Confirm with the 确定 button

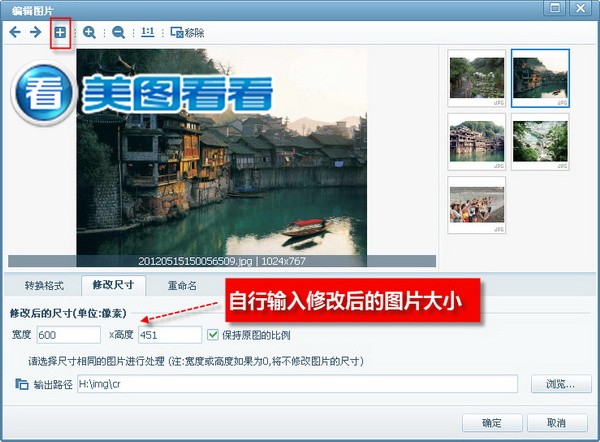(492, 423)
